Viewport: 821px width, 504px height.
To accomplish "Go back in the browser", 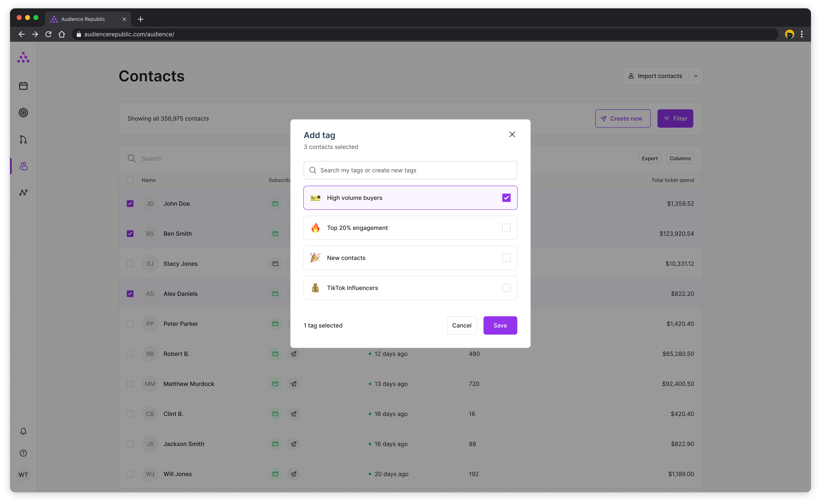I will coord(22,34).
